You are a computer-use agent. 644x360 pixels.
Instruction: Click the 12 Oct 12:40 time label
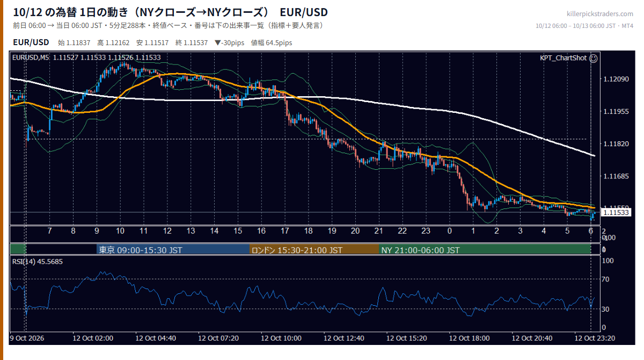pyautogui.click(x=344, y=339)
